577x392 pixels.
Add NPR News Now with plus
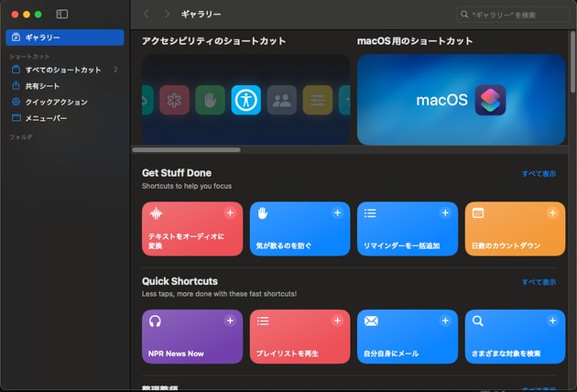230,321
